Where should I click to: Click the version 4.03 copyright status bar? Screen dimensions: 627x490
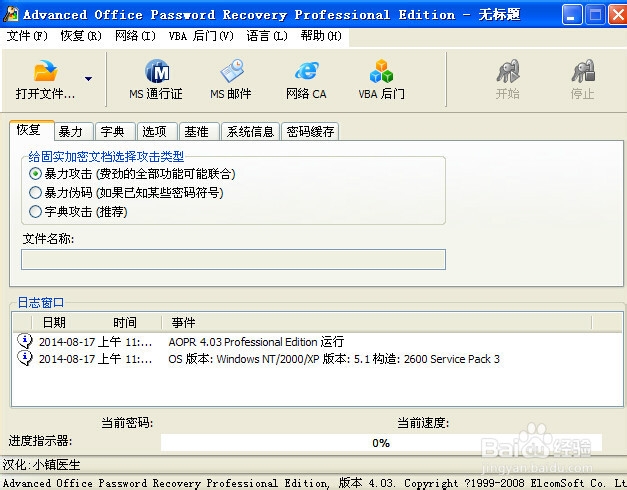click(x=314, y=483)
